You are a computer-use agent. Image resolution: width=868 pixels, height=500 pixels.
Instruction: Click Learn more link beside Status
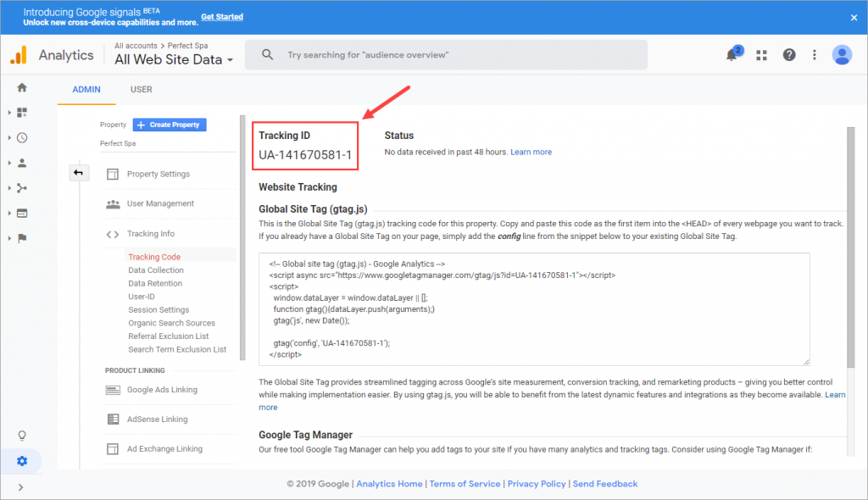(x=531, y=152)
